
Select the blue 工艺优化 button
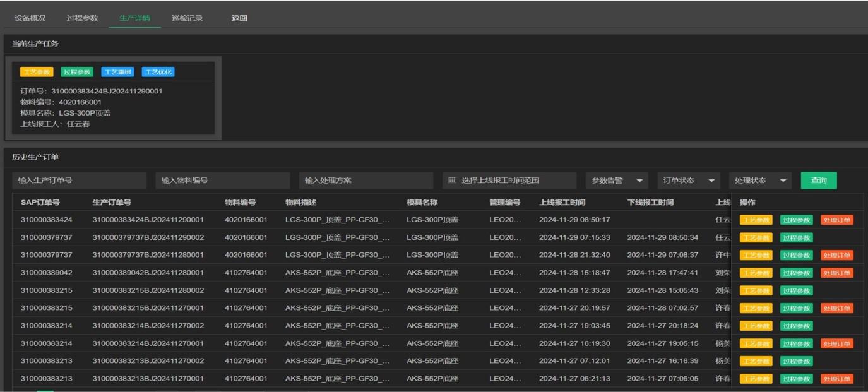pyautogui.click(x=158, y=72)
